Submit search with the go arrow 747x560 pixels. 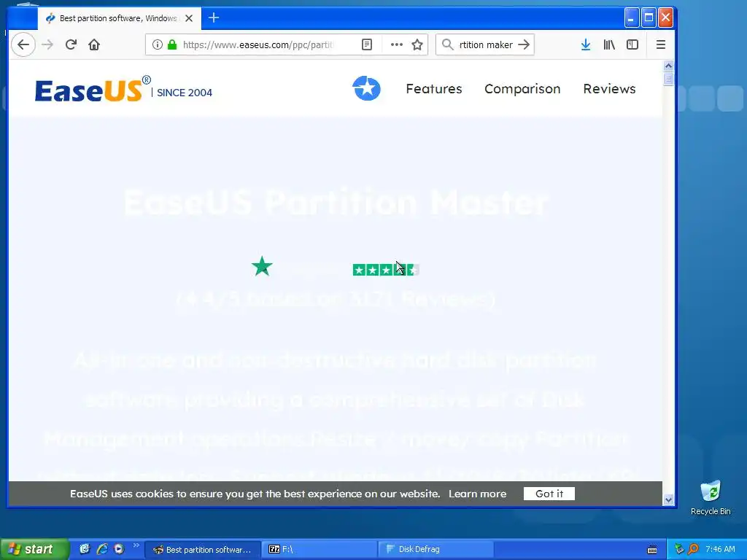point(524,44)
